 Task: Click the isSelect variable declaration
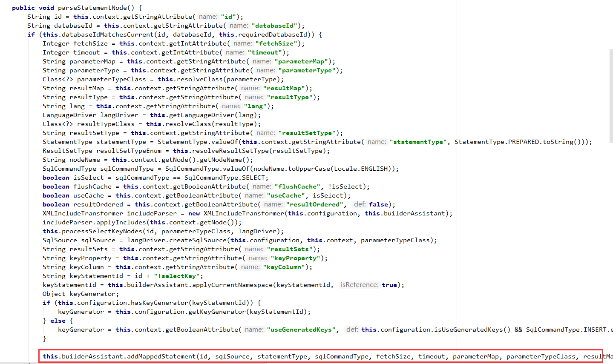click(88, 178)
